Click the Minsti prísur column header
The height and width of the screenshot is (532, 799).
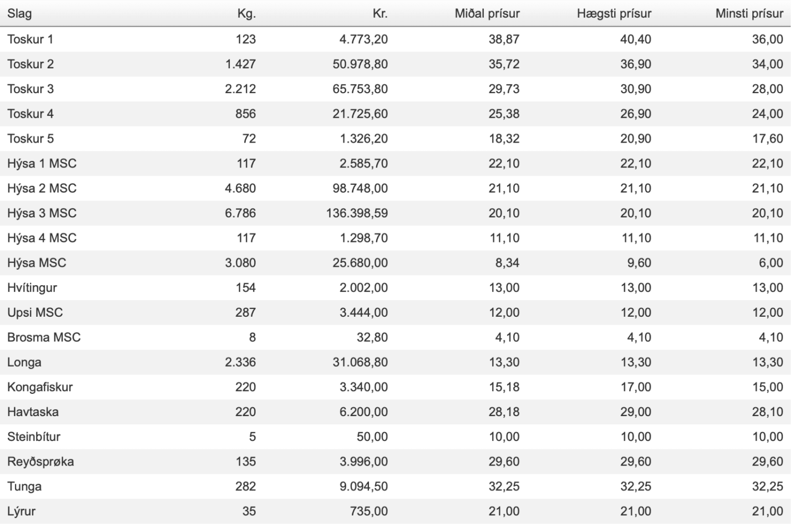point(749,13)
